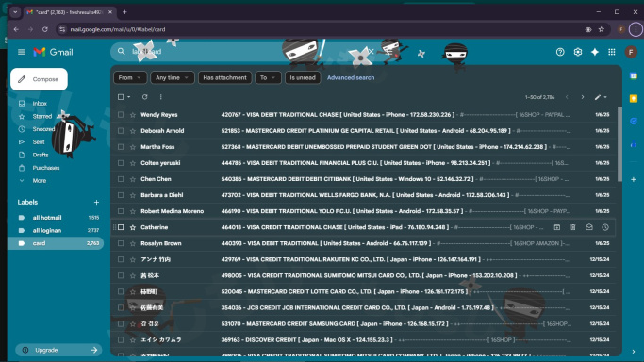644x362 pixels.
Task: Open the Sent folder
Action: coord(39,142)
